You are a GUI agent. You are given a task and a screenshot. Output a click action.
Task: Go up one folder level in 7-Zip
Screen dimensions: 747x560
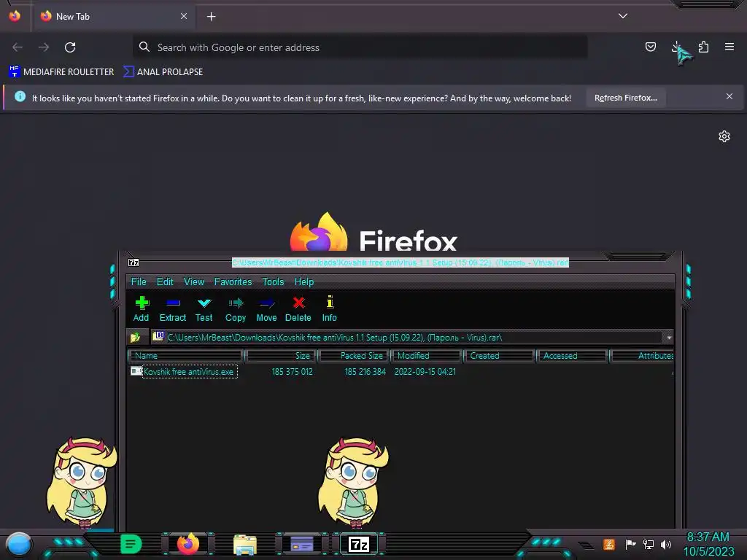click(135, 337)
